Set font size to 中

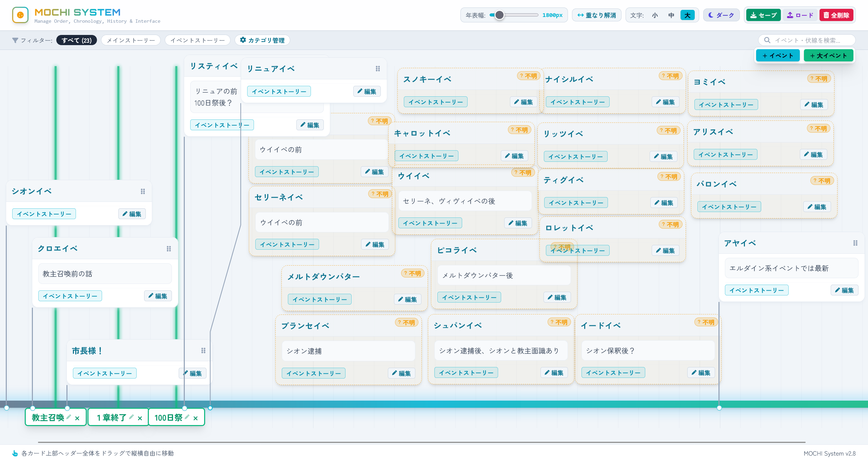(x=671, y=15)
